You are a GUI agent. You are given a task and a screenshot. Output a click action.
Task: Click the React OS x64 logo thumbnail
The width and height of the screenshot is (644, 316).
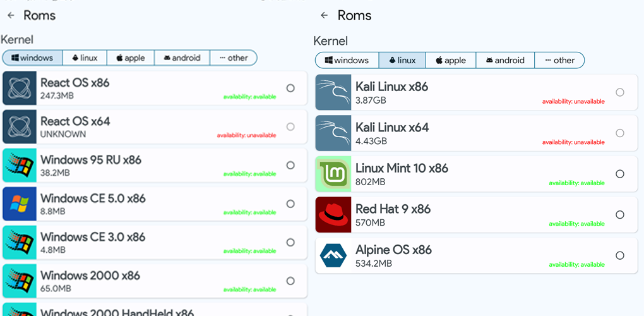point(20,126)
